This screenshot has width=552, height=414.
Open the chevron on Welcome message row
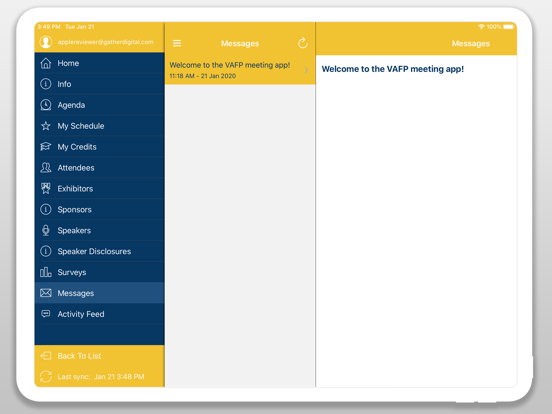pyautogui.click(x=306, y=70)
